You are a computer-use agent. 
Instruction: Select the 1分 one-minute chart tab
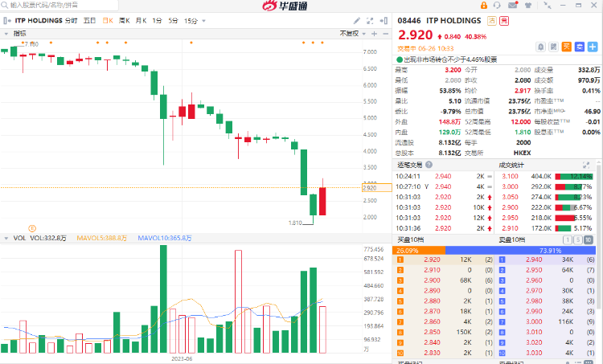coord(157,21)
